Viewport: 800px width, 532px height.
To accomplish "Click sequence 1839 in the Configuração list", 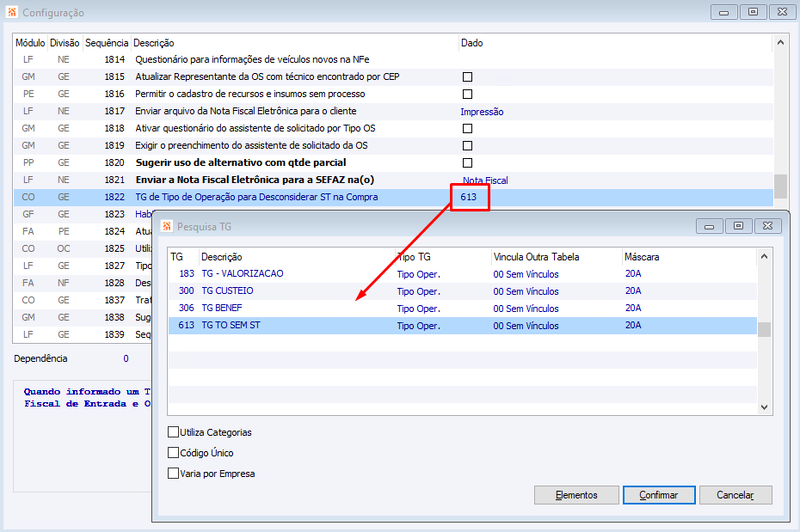I will pos(114,335).
